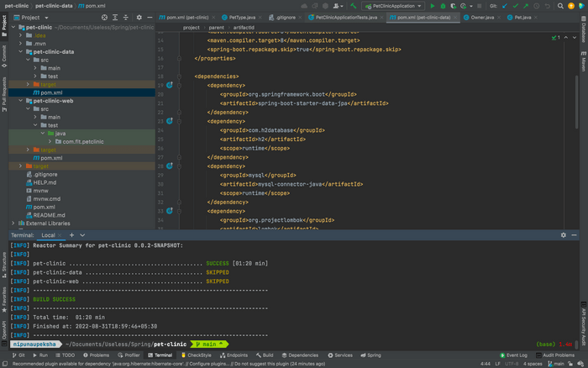Click Expand All in Project panel
The height and width of the screenshot is (368, 588).
[115, 18]
